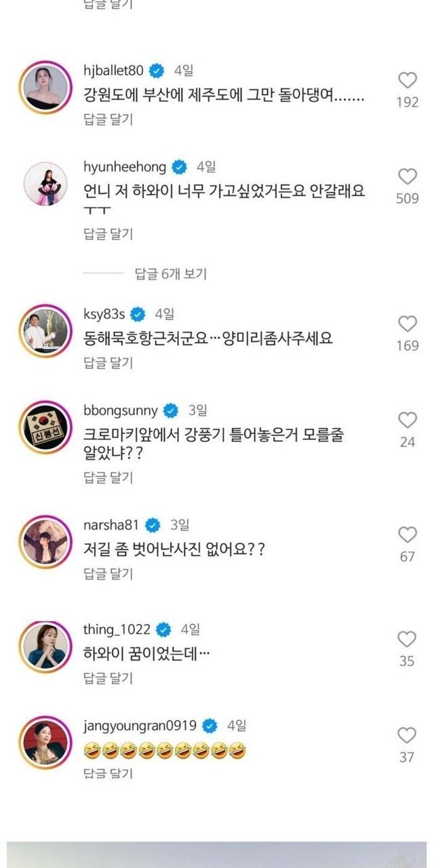
Task: Like hyunheehong's Hawaii comment
Action: click(x=407, y=177)
